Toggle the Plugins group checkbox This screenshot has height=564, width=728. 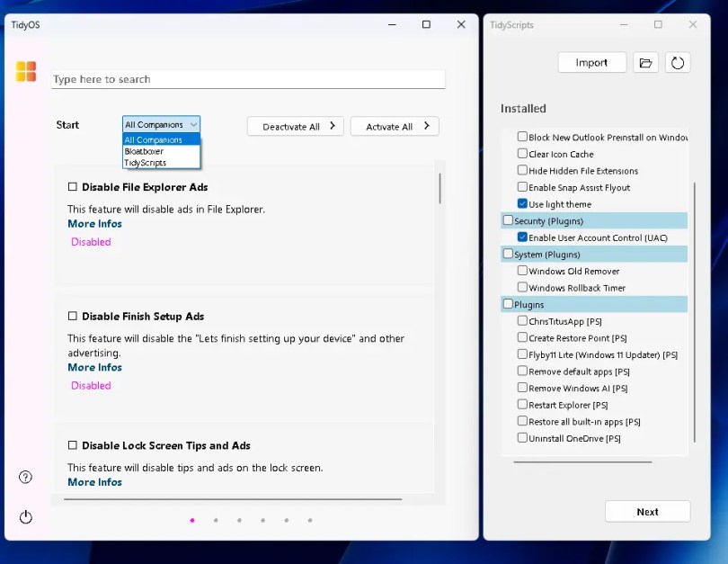(508, 304)
